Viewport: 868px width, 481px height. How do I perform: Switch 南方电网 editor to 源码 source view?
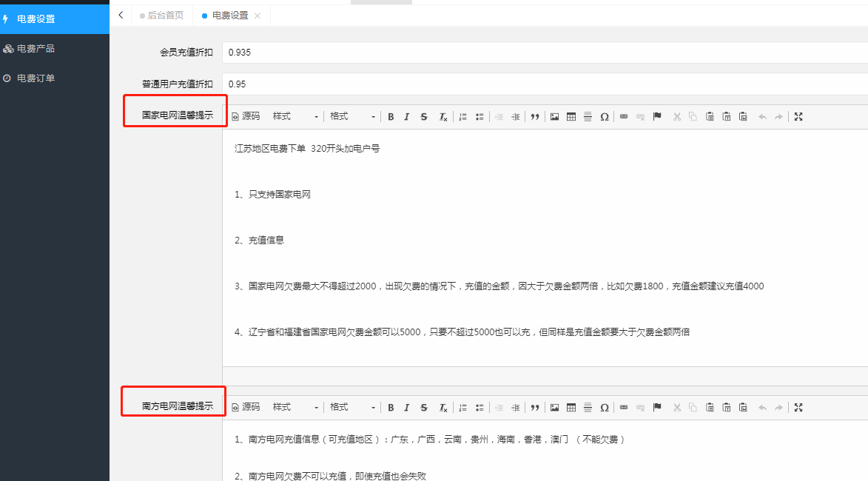pyautogui.click(x=246, y=407)
